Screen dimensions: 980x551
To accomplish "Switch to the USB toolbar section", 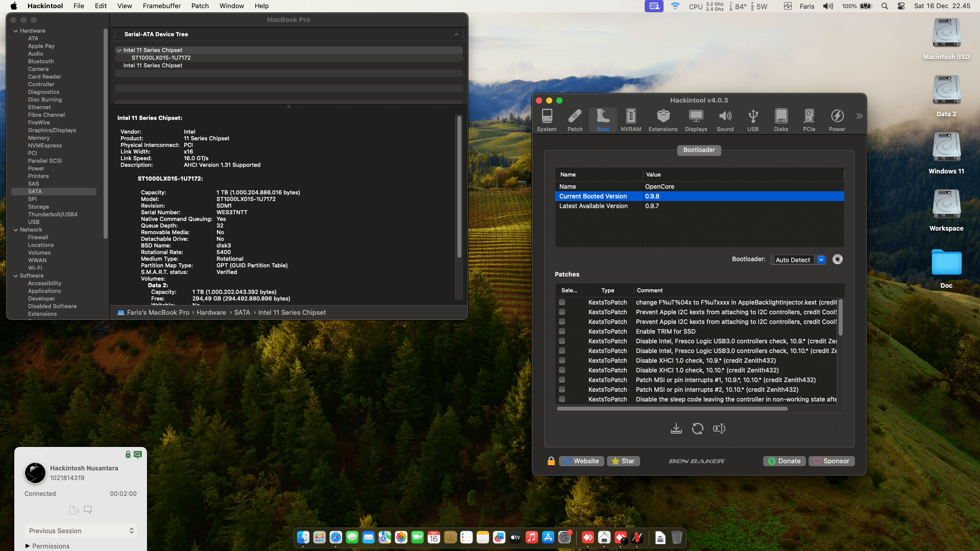I will (752, 120).
